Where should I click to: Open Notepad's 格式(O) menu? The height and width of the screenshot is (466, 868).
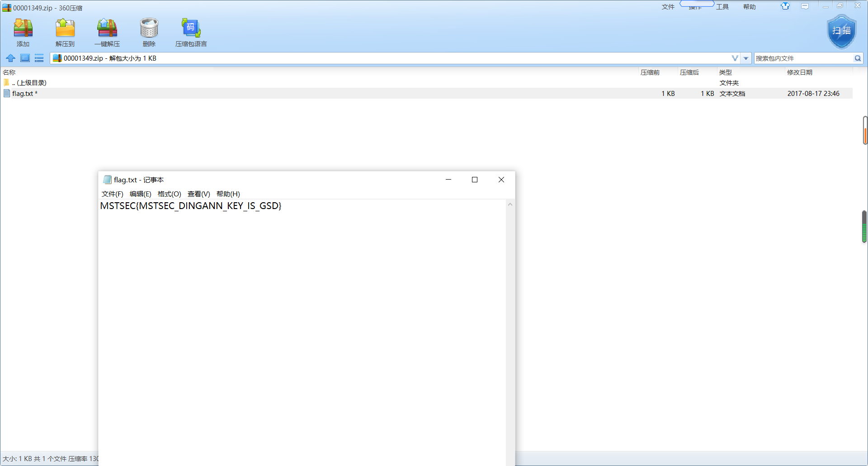(x=169, y=194)
